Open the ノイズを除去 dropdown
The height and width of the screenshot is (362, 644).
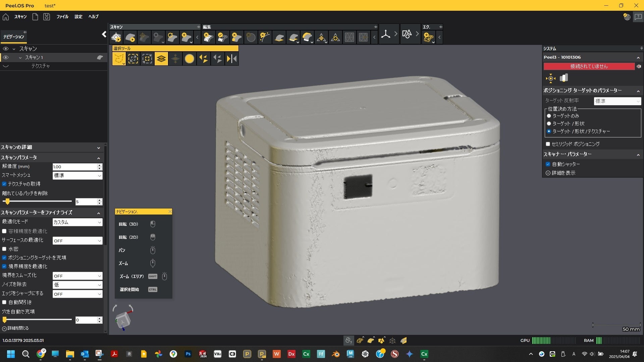[x=77, y=285]
